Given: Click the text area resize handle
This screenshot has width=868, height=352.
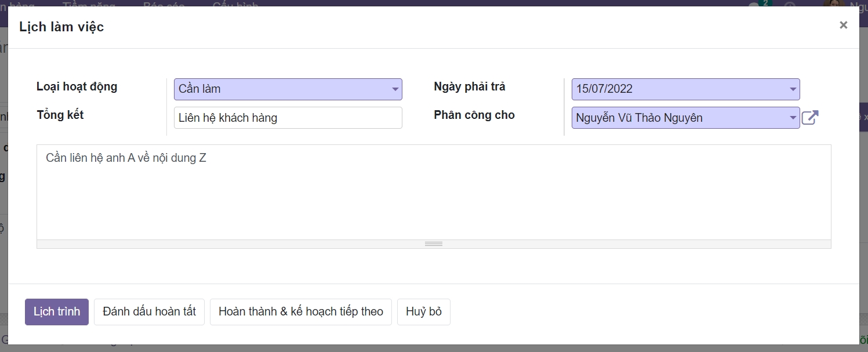Looking at the screenshot, I should tap(433, 244).
